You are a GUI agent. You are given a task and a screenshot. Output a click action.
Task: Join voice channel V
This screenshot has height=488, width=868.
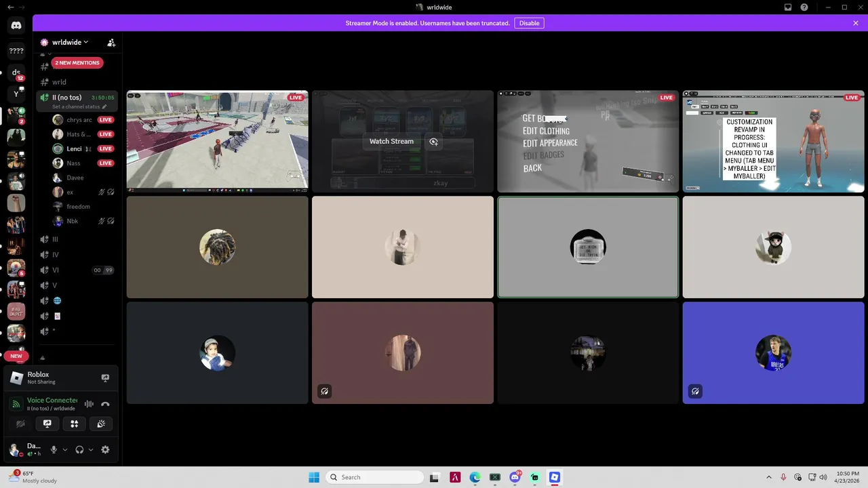(x=77, y=285)
